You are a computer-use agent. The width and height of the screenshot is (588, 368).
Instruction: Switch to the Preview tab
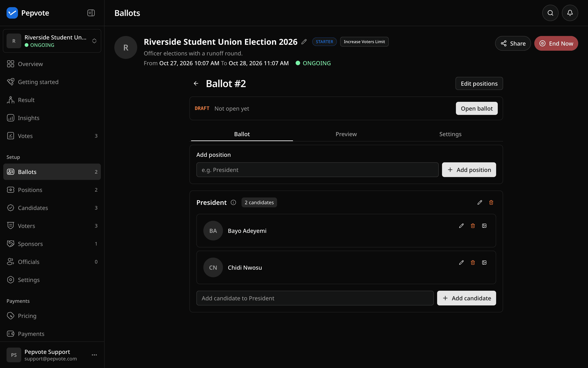coord(346,134)
